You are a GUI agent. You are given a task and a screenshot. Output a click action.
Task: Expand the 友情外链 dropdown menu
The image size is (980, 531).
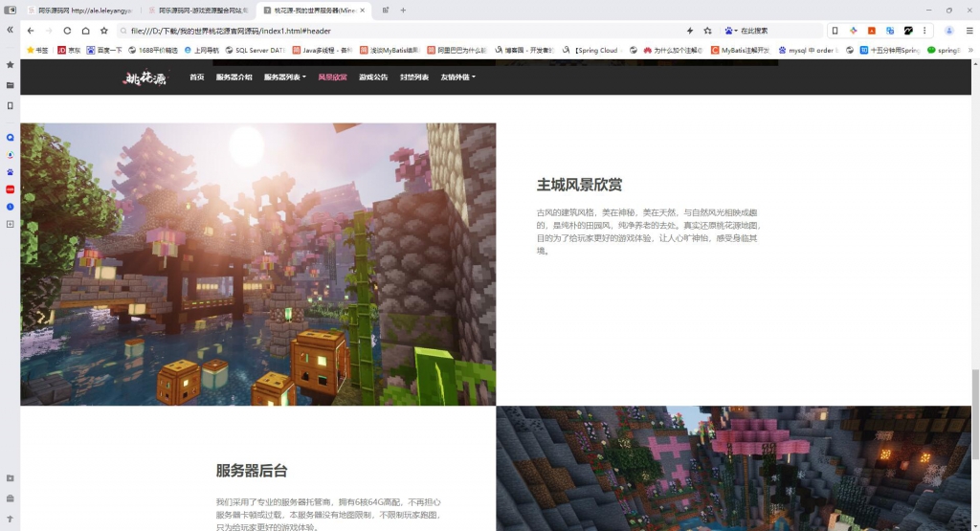(x=457, y=77)
